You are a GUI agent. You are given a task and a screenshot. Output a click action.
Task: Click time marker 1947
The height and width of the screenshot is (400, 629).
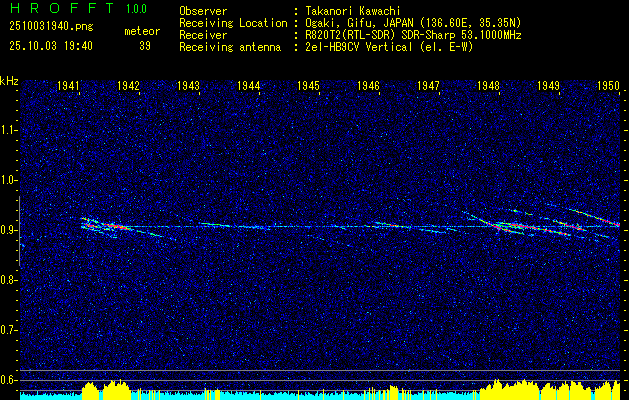[x=428, y=85]
